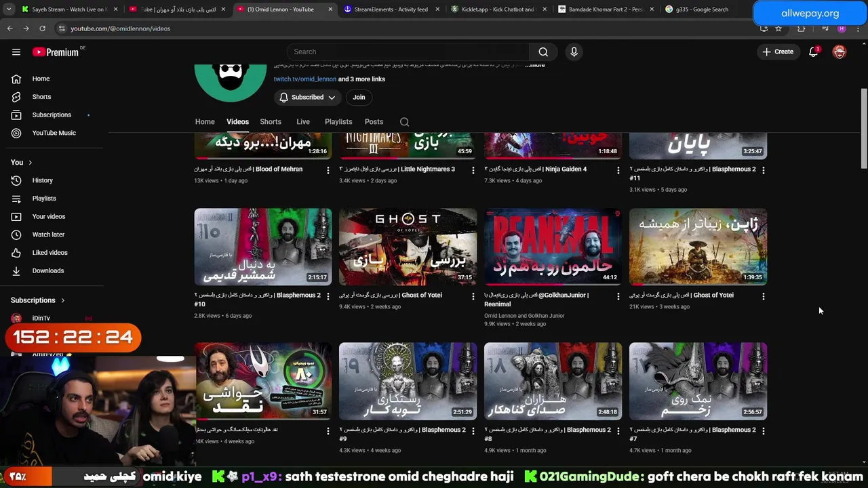
Task: Play the Reanimal 44:12 video thumbnail
Action: (x=553, y=247)
